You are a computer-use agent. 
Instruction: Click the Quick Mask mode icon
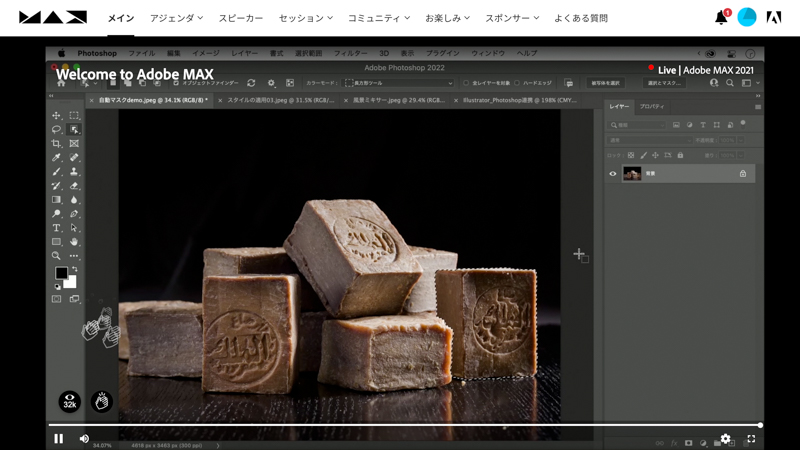coord(56,299)
